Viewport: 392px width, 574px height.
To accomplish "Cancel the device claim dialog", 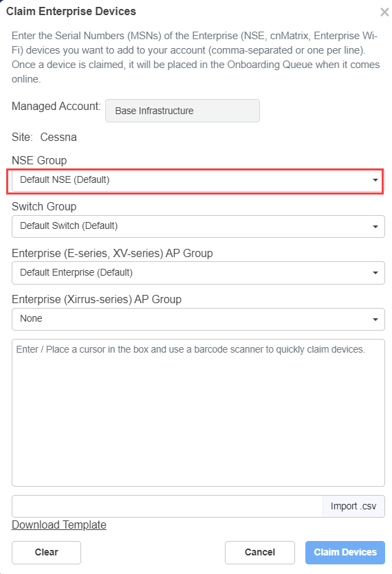I will pyautogui.click(x=260, y=553).
